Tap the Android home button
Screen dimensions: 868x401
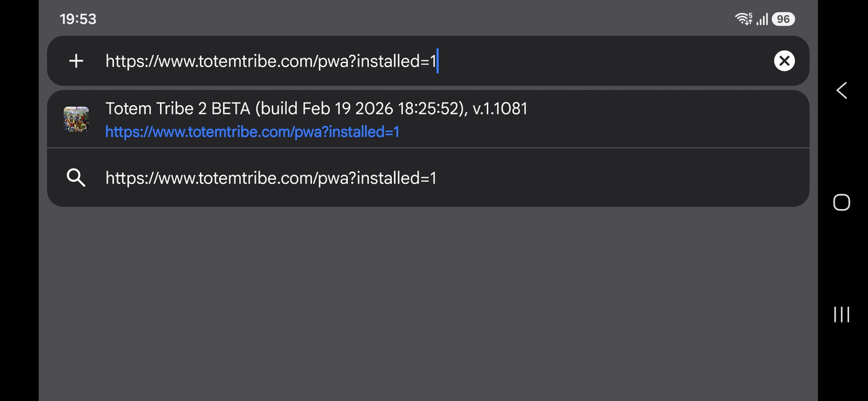click(842, 202)
